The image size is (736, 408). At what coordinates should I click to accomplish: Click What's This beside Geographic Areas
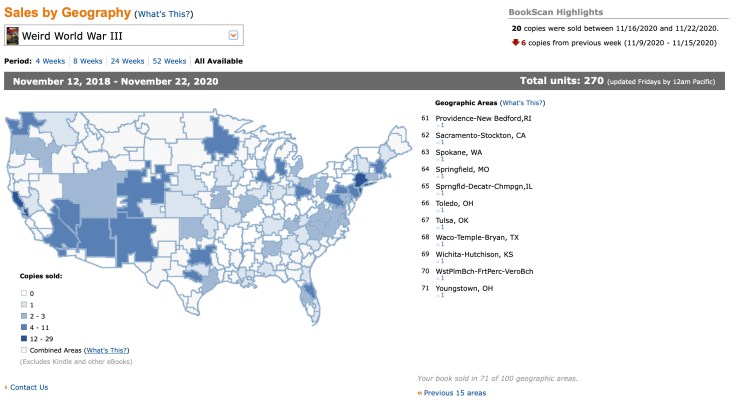(x=524, y=103)
